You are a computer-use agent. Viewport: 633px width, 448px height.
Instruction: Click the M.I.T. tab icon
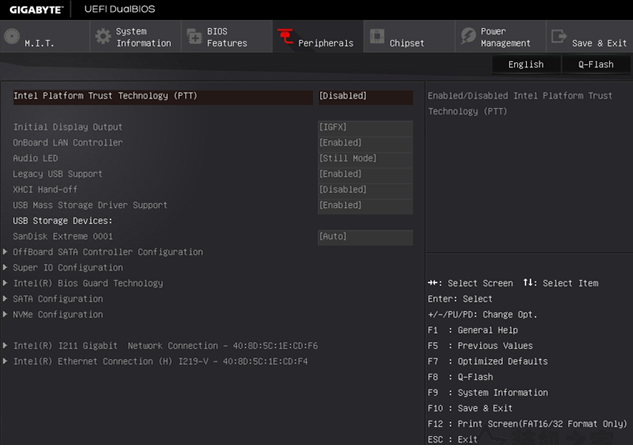tap(11, 36)
